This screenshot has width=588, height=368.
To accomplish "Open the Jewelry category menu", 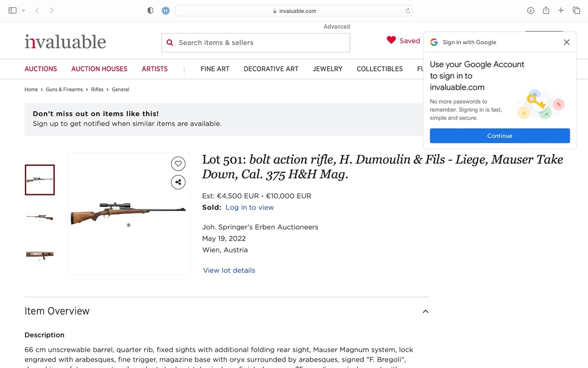I will tap(328, 69).
